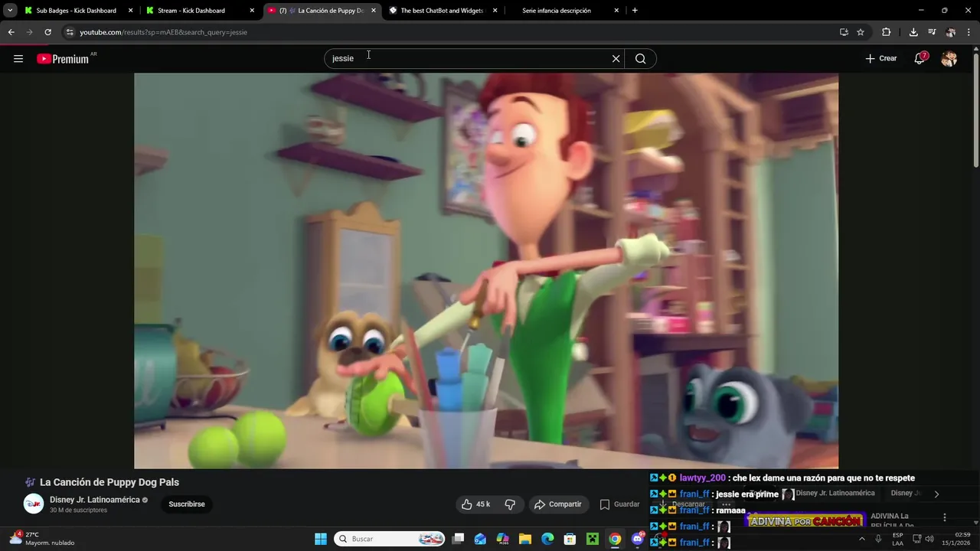
Task: Open the YouTube guide hamburger menu
Action: (x=18, y=59)
